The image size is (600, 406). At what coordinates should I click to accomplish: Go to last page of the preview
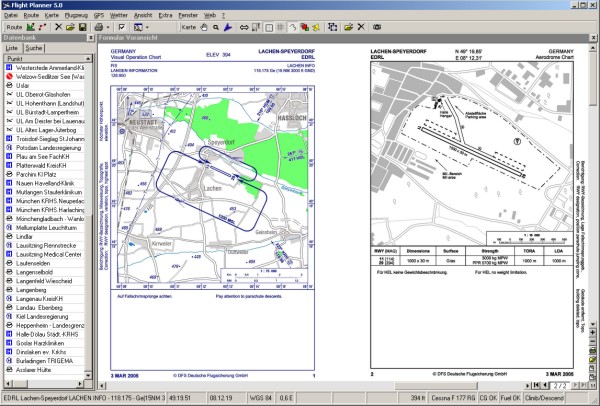(583, 385)
